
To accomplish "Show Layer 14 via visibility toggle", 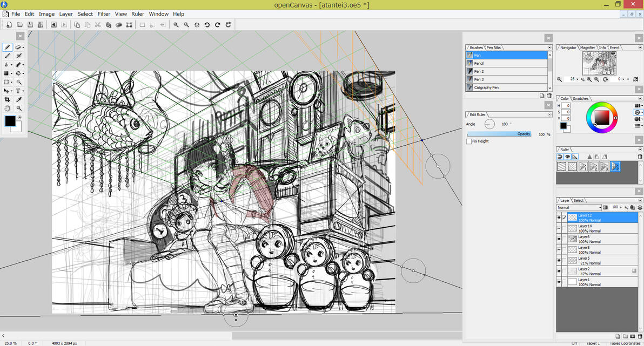I will [559, 228].
